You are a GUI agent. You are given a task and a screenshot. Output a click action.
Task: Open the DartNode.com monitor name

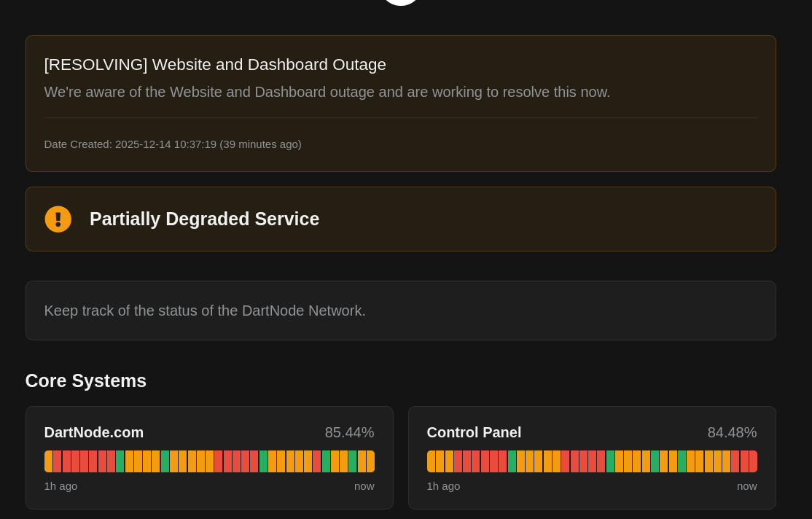94,432
